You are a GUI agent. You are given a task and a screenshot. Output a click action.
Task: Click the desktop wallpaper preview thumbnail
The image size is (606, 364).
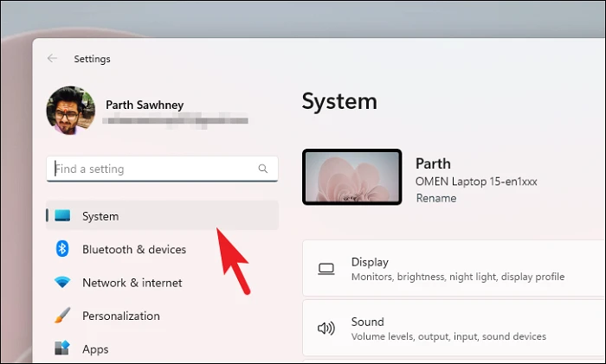pyautogui.click(x=352, y=176)
